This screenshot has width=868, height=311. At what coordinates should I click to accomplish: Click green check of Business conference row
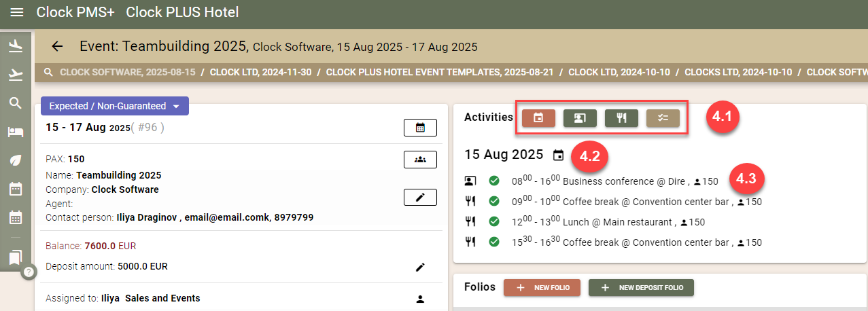tap(494, 181)
